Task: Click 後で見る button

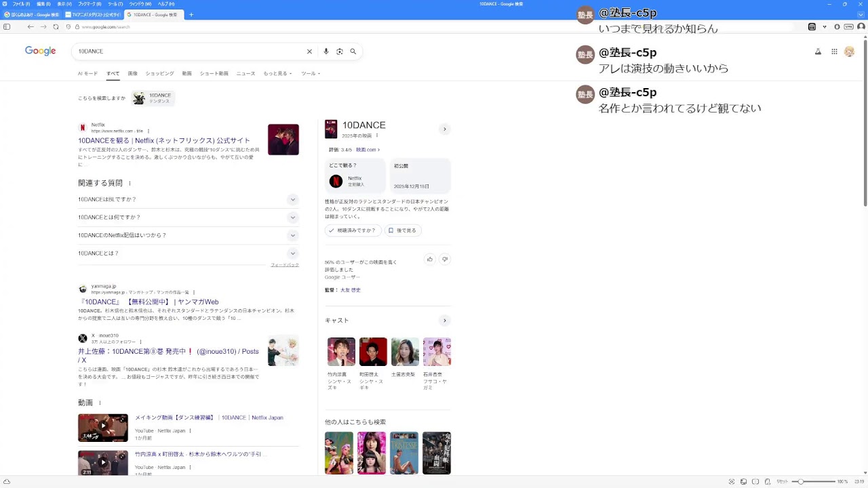Action: pyautogui.click(x=403, y=230)
